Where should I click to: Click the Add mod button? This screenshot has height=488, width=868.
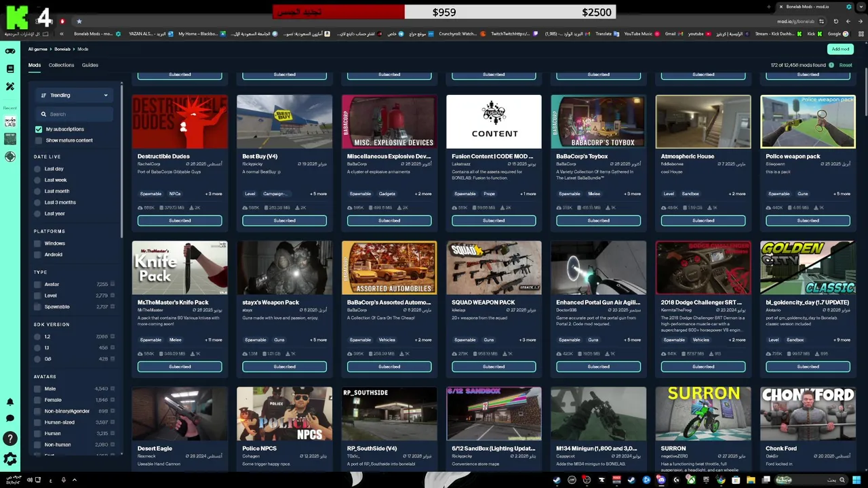[840, 49]
